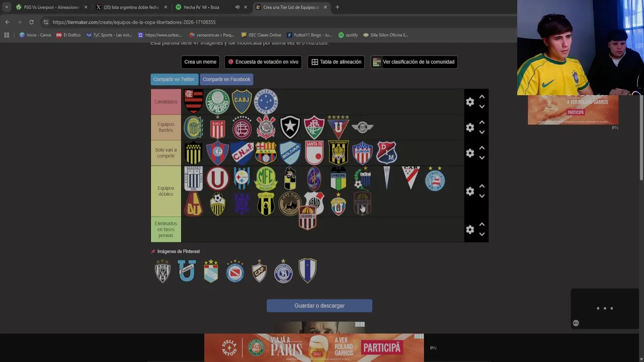This screenshot has width=644, height=362.
Task: Open the El Gráfico bookmark
Action: click(68, 35)
